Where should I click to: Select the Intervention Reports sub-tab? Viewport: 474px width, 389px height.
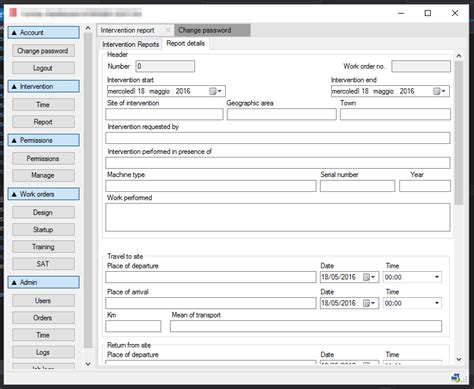tap(130, 44)
